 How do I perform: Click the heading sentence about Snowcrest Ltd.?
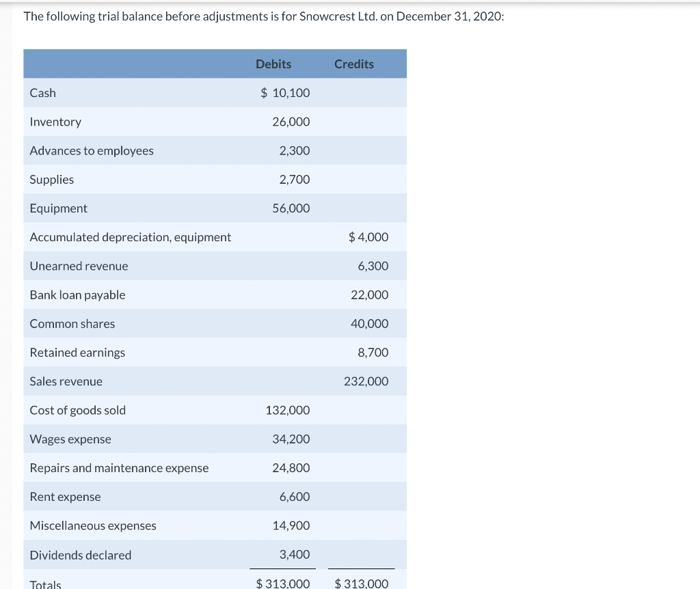click(x=264, y=16)
